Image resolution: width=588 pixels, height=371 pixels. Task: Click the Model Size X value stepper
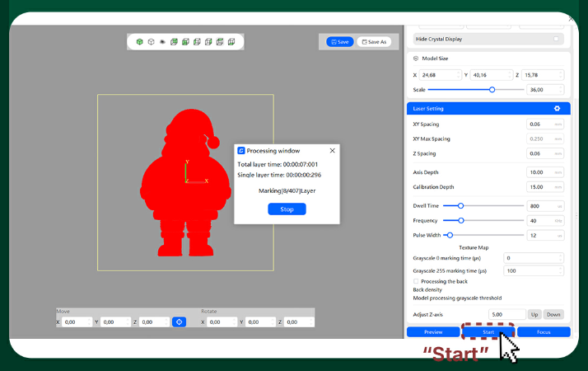(457, 75)
